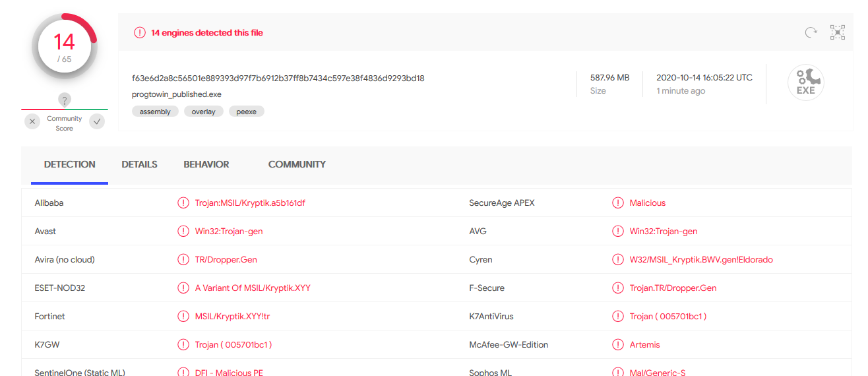Click Avira's TR/Dropper.Gen result
Screen dimensions: 868x376
[x=226, y=259]
